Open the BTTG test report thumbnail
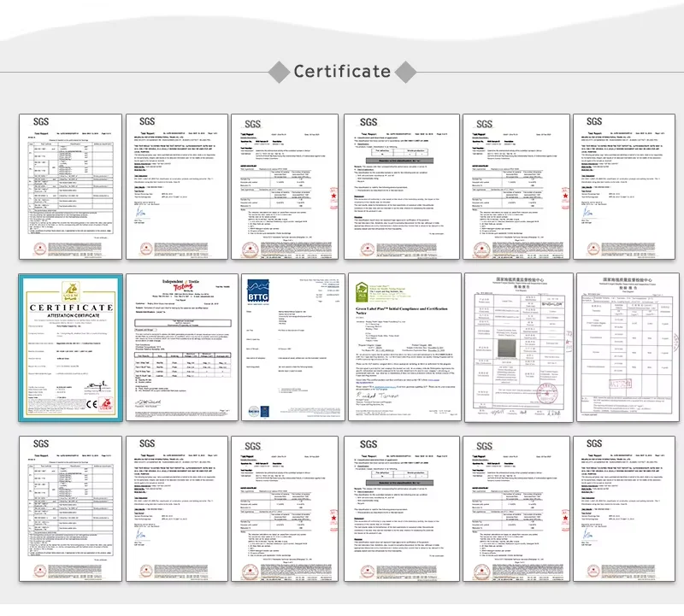Screen dimensions: 684x616 pos(293,348)
